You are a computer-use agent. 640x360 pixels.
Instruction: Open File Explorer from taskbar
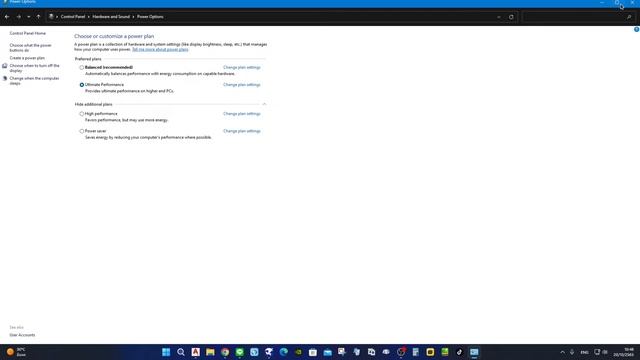(x=210, y=352)
